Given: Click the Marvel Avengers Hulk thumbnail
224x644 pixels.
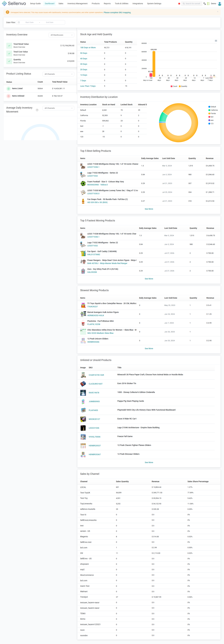Looking at the screenshot, I should pos(83,314).
